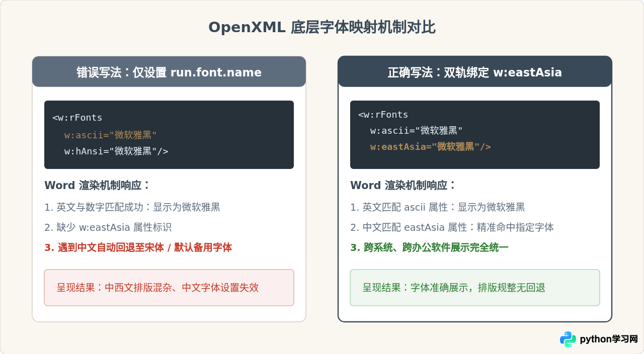
Task: Click the left card's "Word 渲染机制响应：" heading
Action: coord(98,185)
